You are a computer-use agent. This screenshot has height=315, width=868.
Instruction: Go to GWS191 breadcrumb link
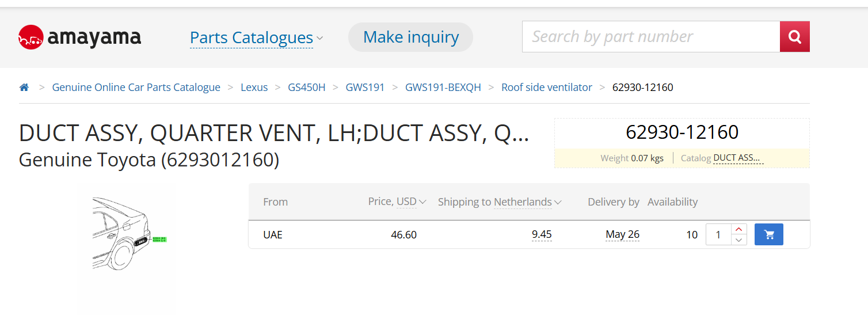365,88
